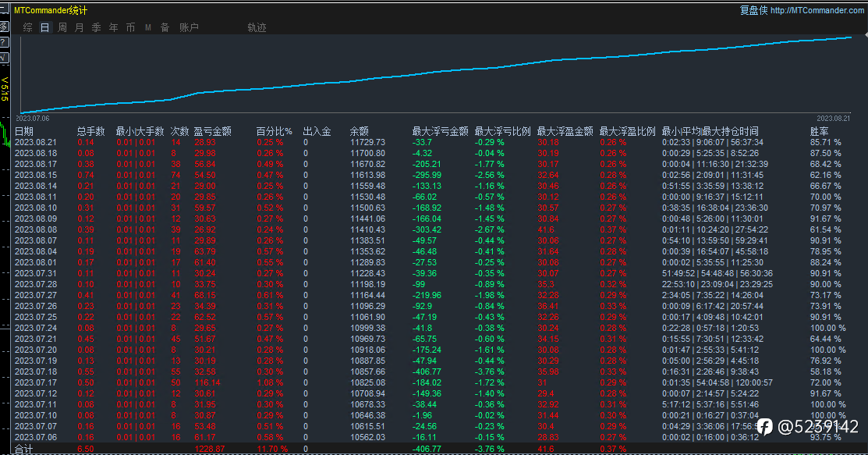Open the 备 tab
The width and height of the screenshot is (868, 455).
coord(165,27)
